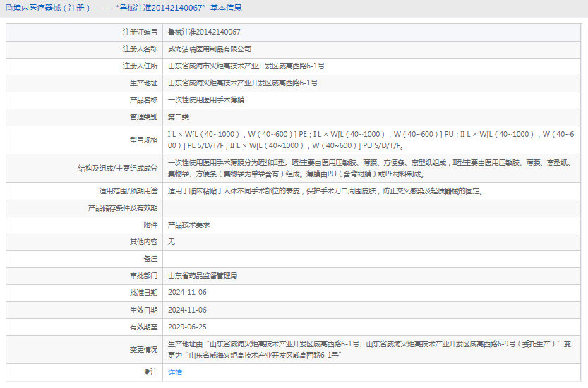Click the 审批部门 label
Image resolution: width=588 pixels, height=388 pixels.
pos(143,276)
